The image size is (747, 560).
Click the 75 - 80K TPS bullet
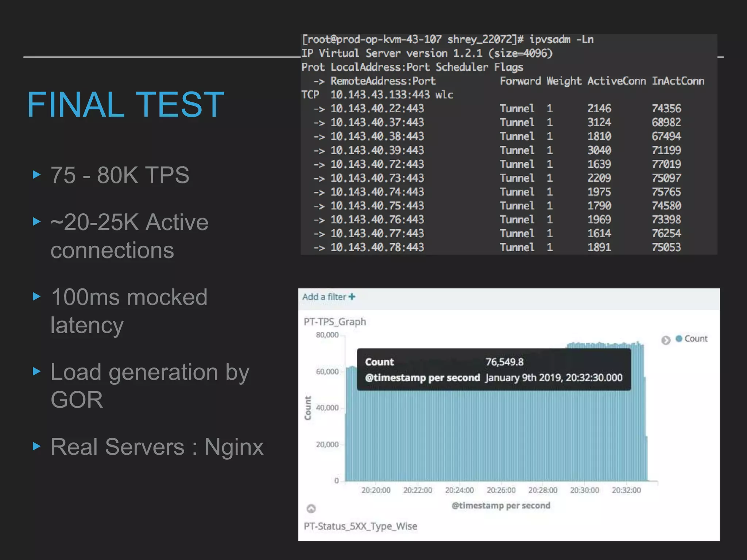click(x=120, y=175)
